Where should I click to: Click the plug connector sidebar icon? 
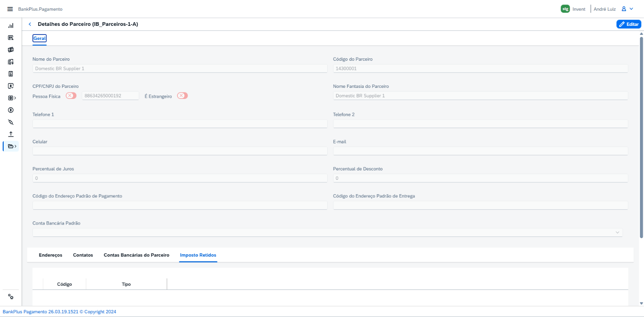coord(11,122)
